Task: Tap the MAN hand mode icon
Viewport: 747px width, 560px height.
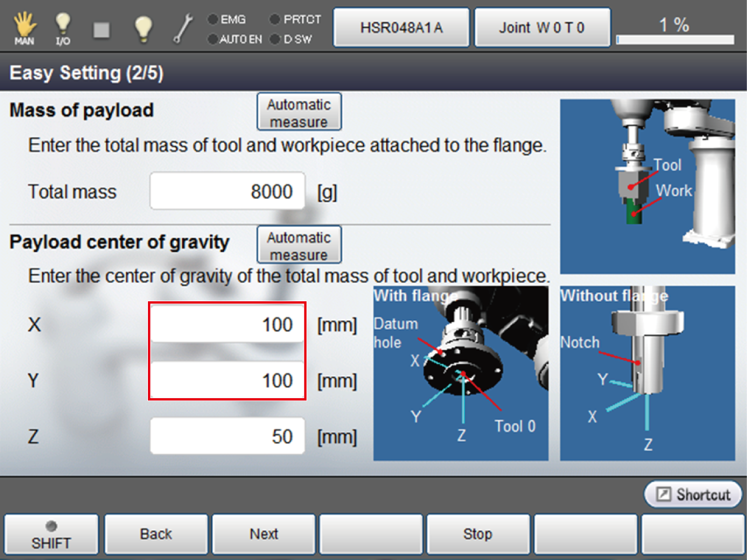Action: point(25,28)
